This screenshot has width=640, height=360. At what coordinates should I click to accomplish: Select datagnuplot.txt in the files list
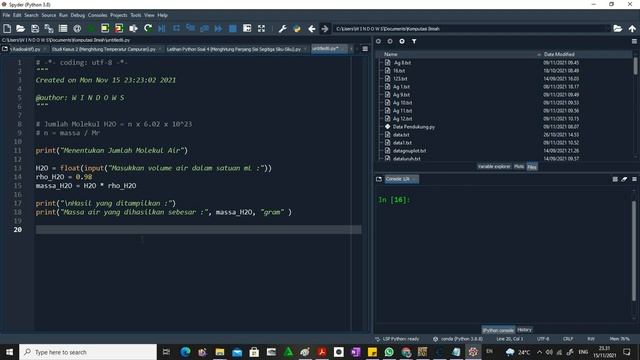[x=409, y=151]
